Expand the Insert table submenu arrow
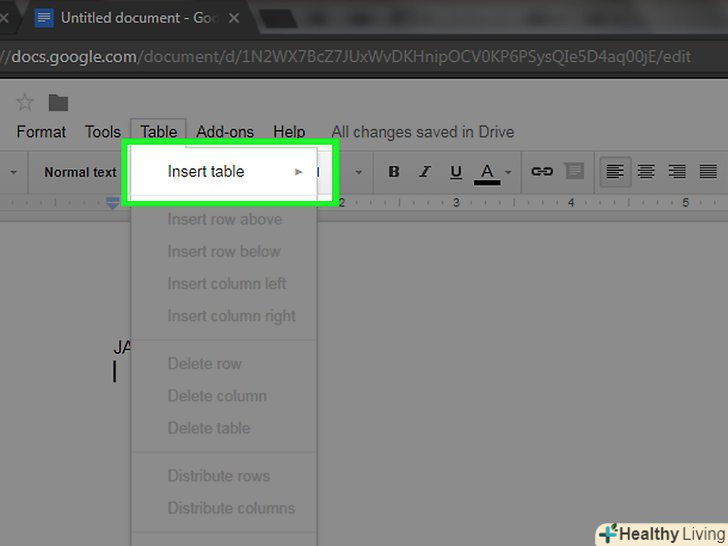728x546 pixels. click(x=299, y=172)
